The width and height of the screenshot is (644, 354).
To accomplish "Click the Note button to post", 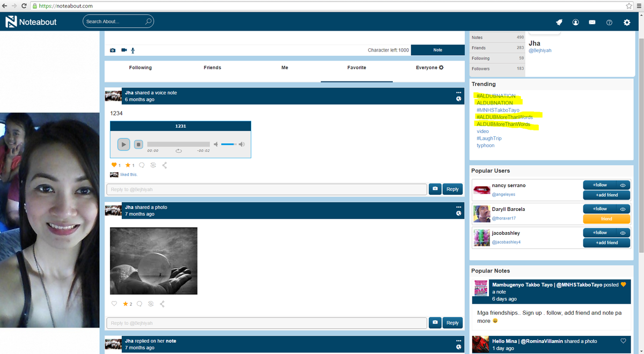I will (x=438, y=50).
